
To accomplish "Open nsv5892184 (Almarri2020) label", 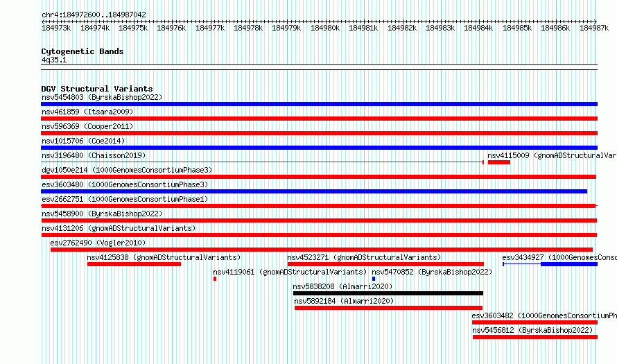I will pos(344,301).
